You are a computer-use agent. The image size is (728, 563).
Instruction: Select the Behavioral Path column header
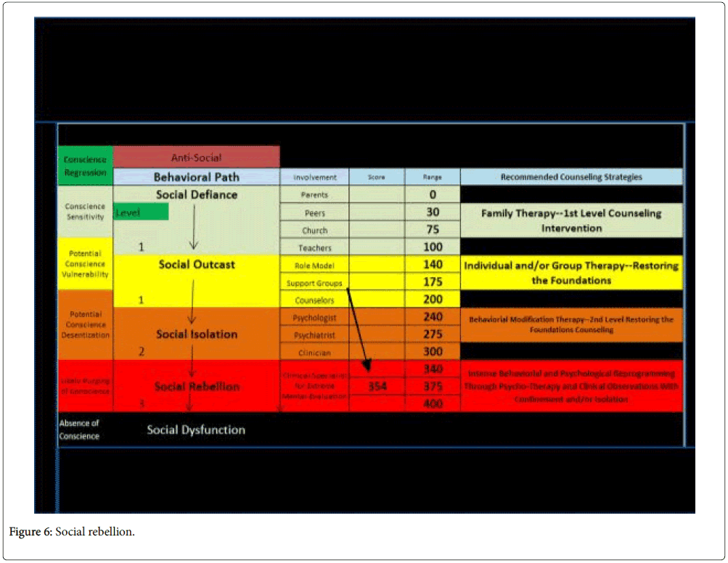(x=196, y=177)
